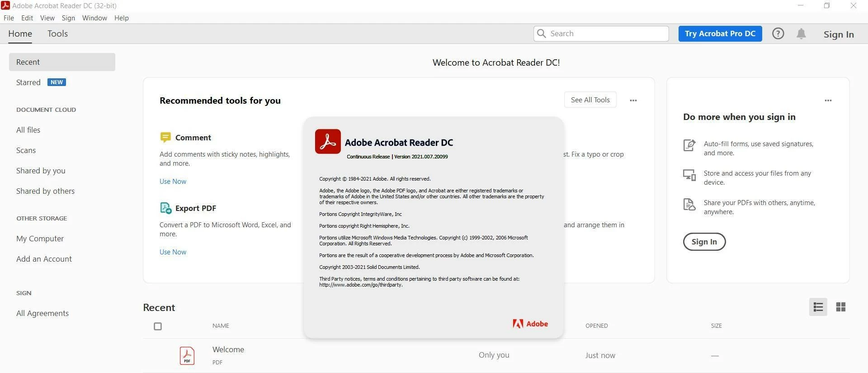Select Starred in the sidebar
This screenshot has height=373, width=868.
tap(28, 82)
